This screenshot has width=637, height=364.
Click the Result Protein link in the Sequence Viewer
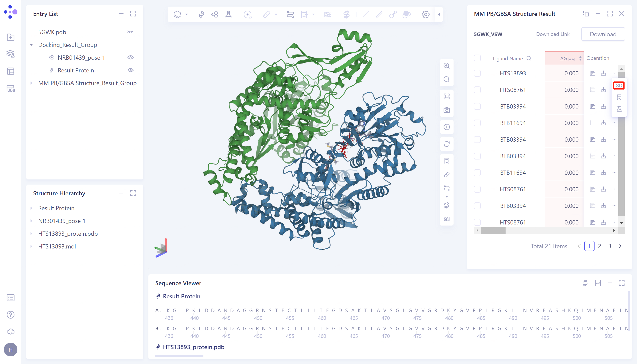181,296
